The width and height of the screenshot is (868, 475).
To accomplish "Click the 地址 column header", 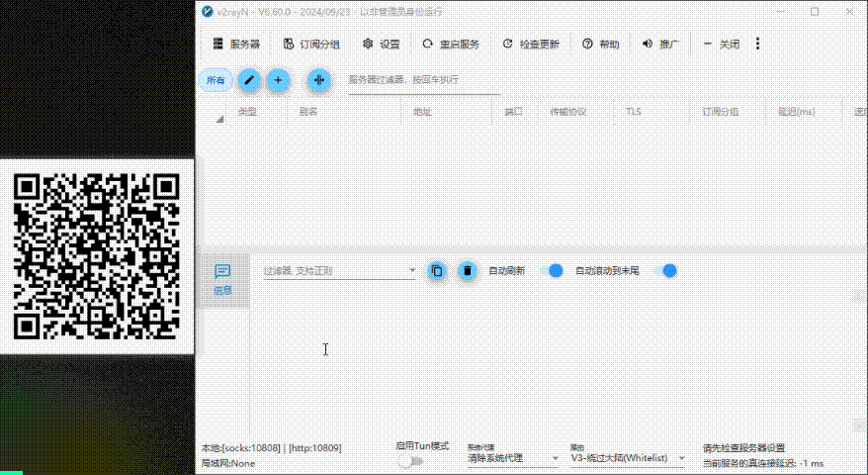I will tap(446, 112).
